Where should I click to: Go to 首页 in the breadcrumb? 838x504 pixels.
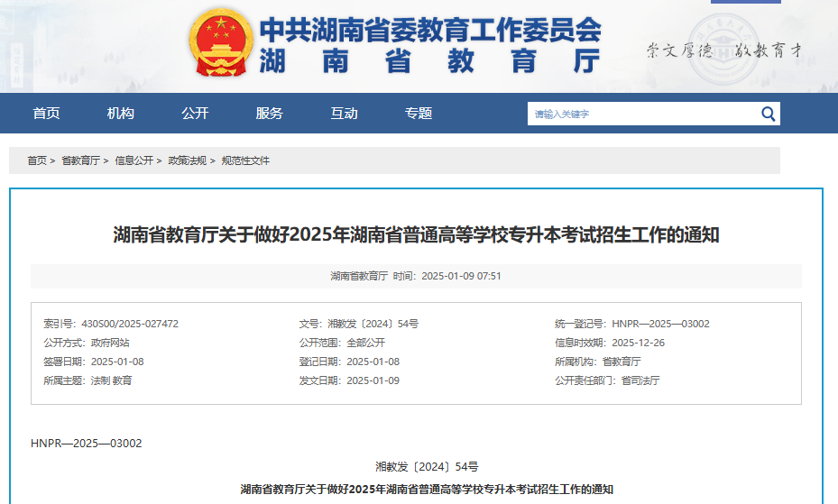tap(37, 160)
